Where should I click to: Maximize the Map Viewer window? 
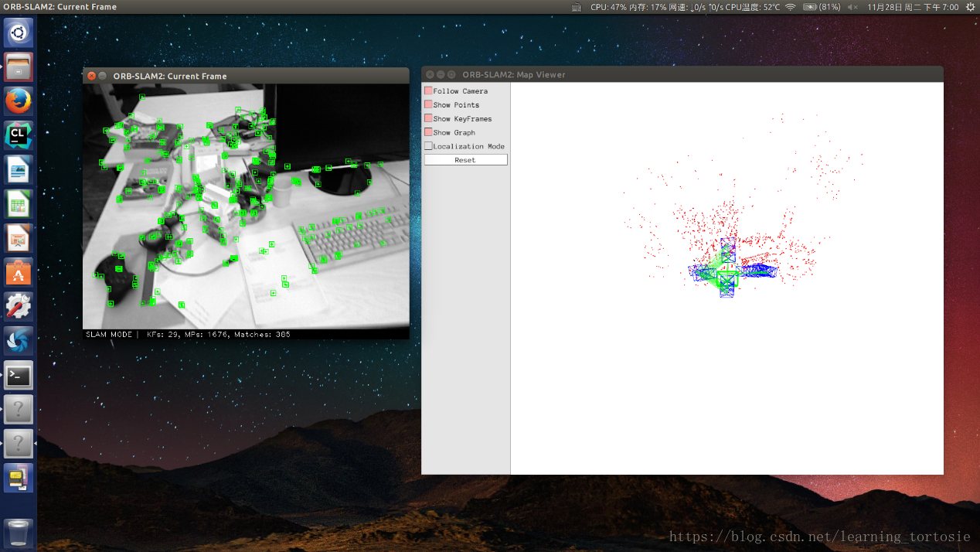click(x=451, y=75)
